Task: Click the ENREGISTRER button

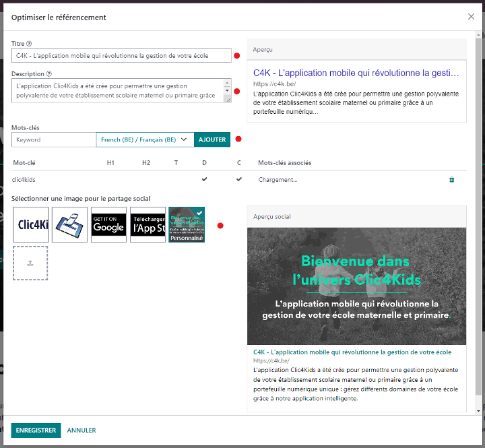Action: 36,430
